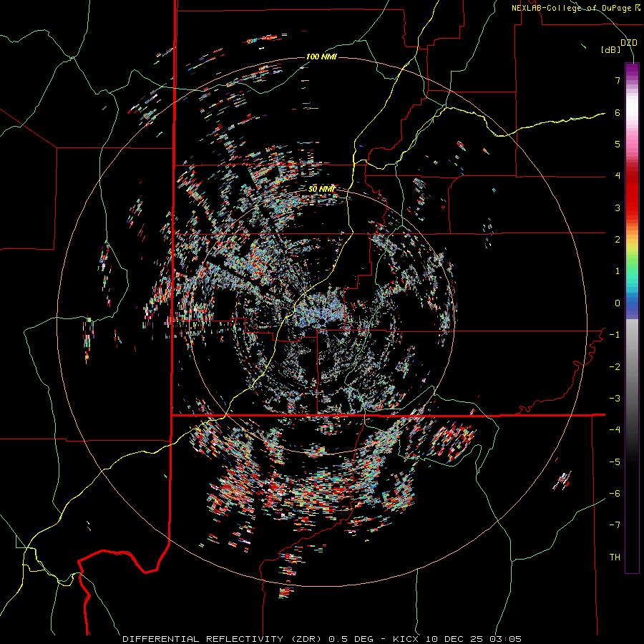Click the -7 dB scale value
This screenshot has width=644, height=644.
[x=615, y=525]
